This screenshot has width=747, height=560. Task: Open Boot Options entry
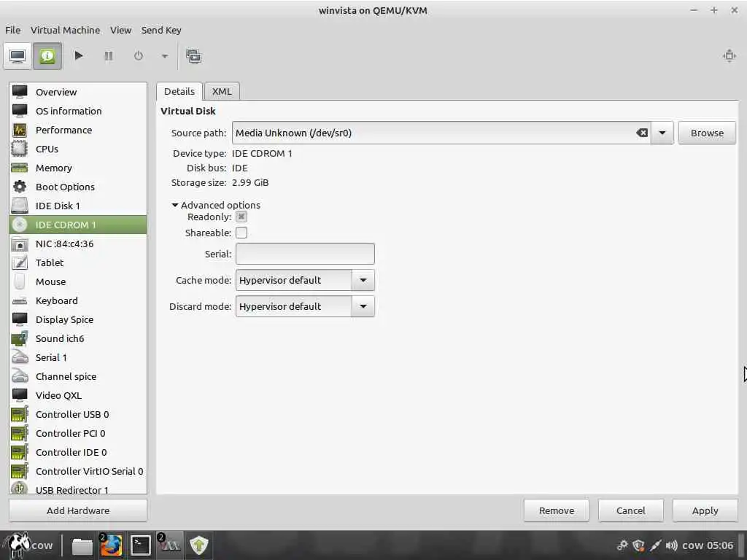click(77, 187)
